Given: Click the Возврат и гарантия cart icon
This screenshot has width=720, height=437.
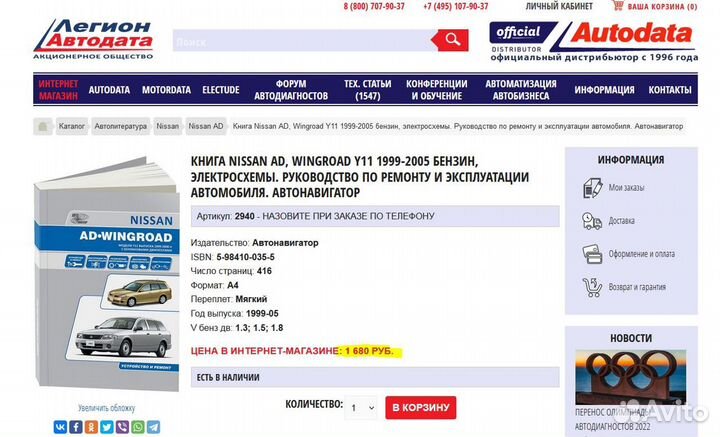Looking at the screenshot, I should tap(592, 287).
